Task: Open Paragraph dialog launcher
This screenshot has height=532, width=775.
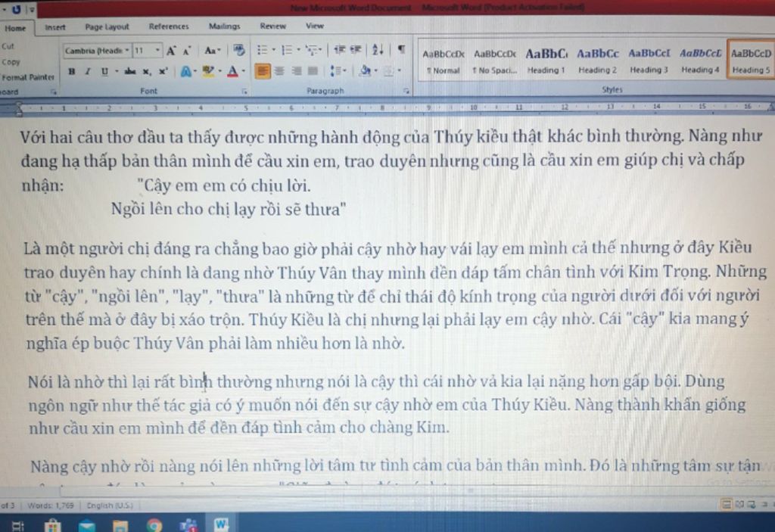Action: tap(406, 91)
